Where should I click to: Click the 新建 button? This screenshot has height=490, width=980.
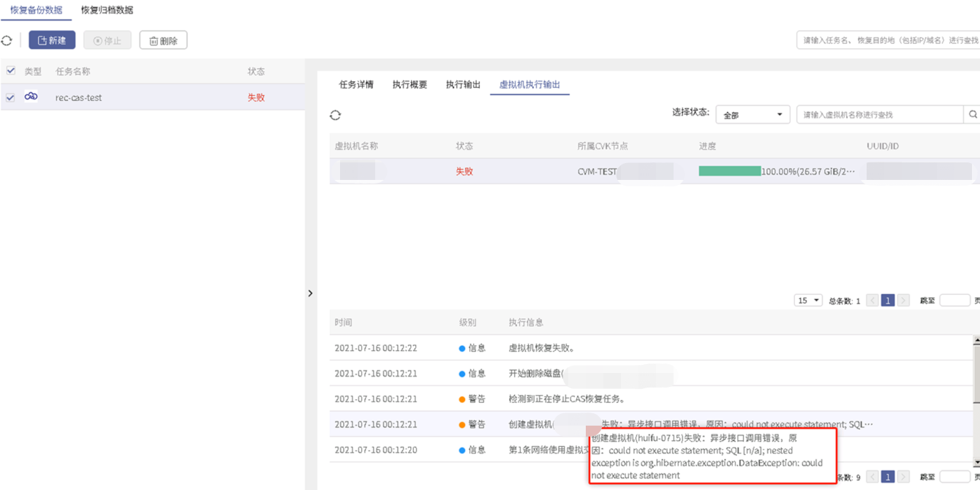point(52,40)
